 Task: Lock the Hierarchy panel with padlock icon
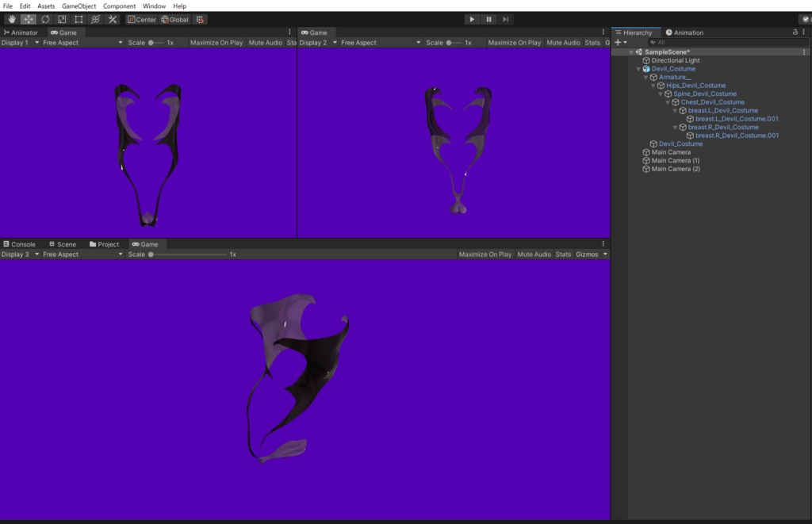795,33
